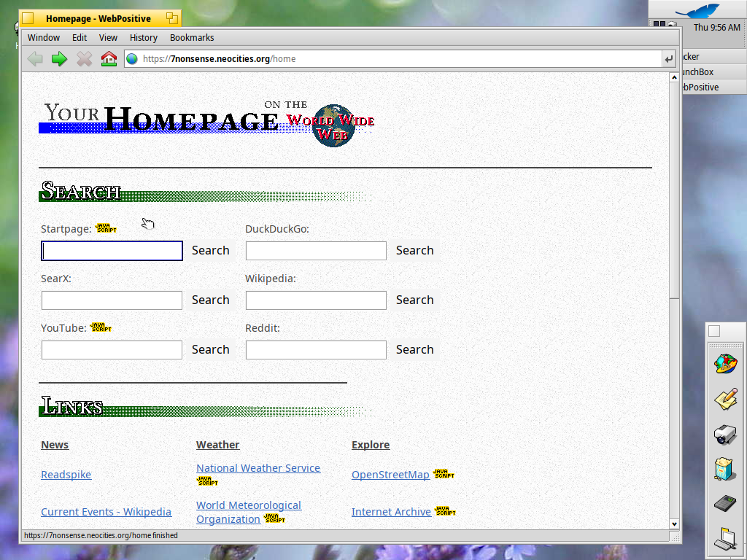Select the Homepage - WebPositive window title tab
This screenshot has width=747, height=560.
point(100,18)
